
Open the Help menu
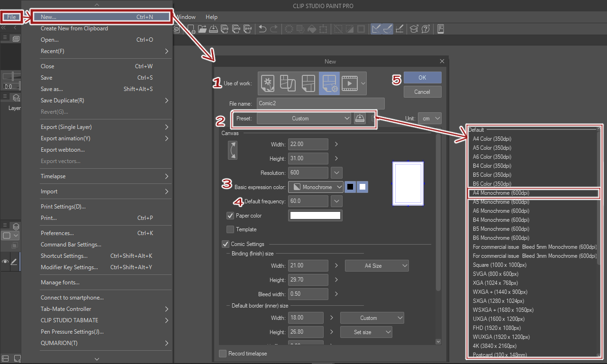[x=211, y=17]
